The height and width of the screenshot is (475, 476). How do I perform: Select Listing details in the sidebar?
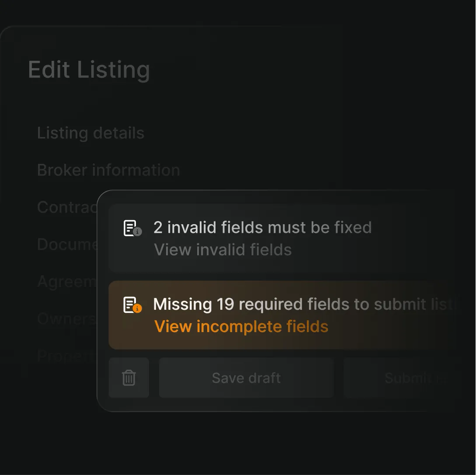point(91,133)
